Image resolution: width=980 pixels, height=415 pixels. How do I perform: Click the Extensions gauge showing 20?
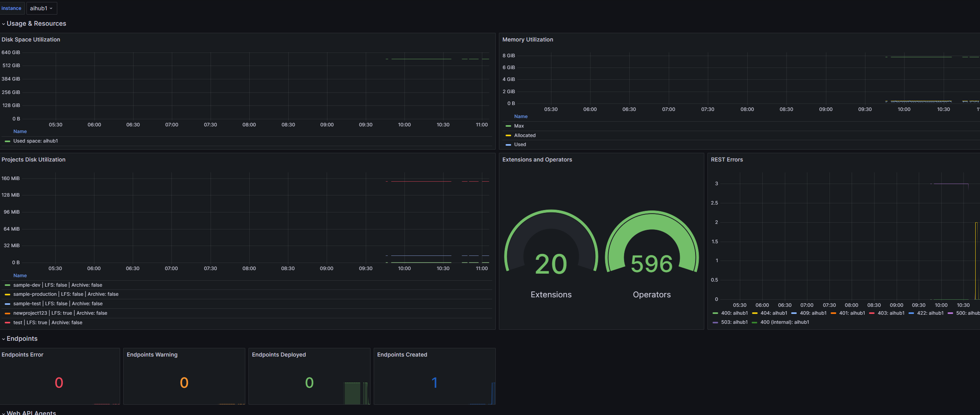(551, 253)
